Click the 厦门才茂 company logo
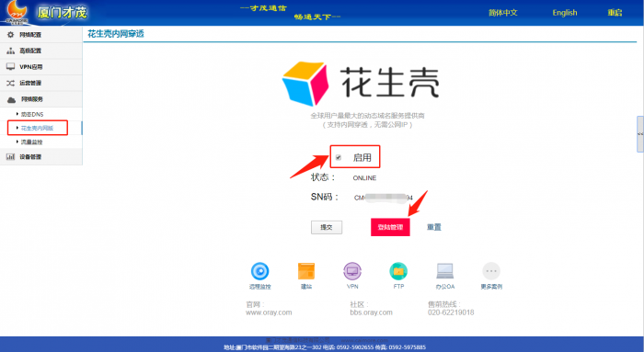The width and height of the screenshot is (644, 352). 45,13
